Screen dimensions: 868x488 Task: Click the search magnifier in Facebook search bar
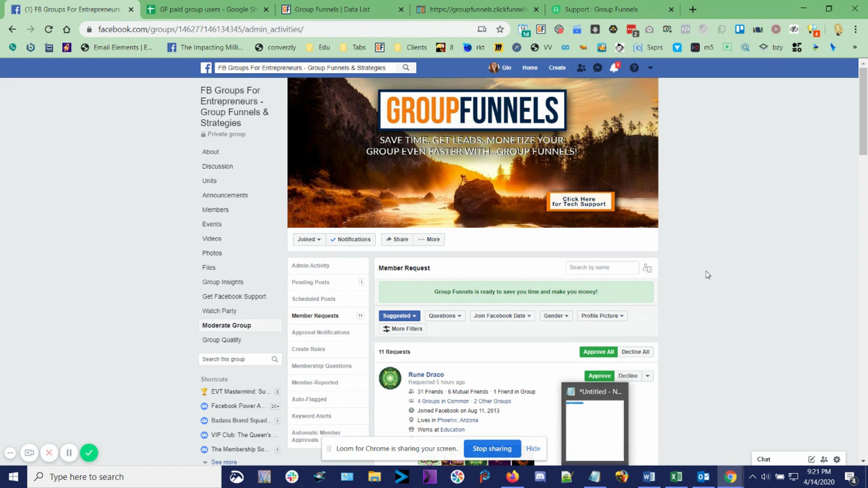406,68
